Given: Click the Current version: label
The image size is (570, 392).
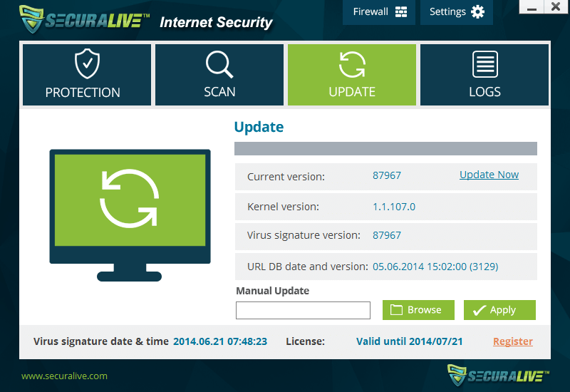Looking at the screenshot, I should point(286,177).
